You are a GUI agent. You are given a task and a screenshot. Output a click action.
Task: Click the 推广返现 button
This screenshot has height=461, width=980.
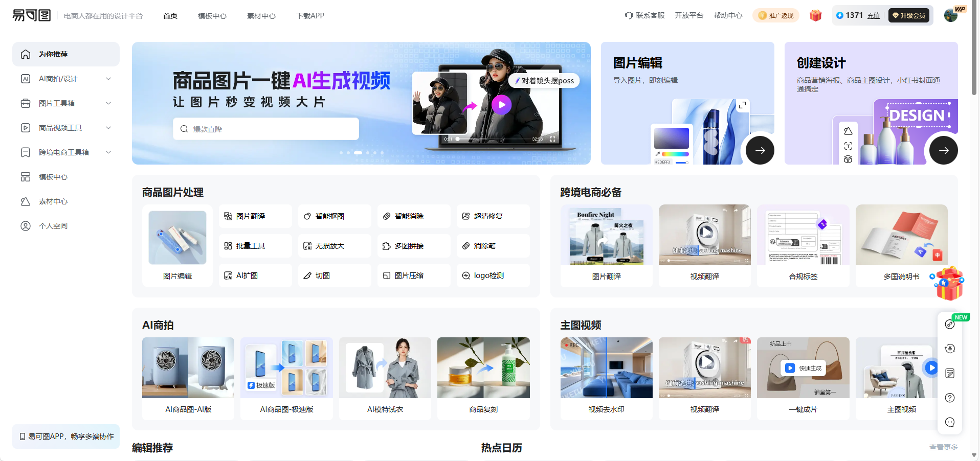tap(776, 15)
